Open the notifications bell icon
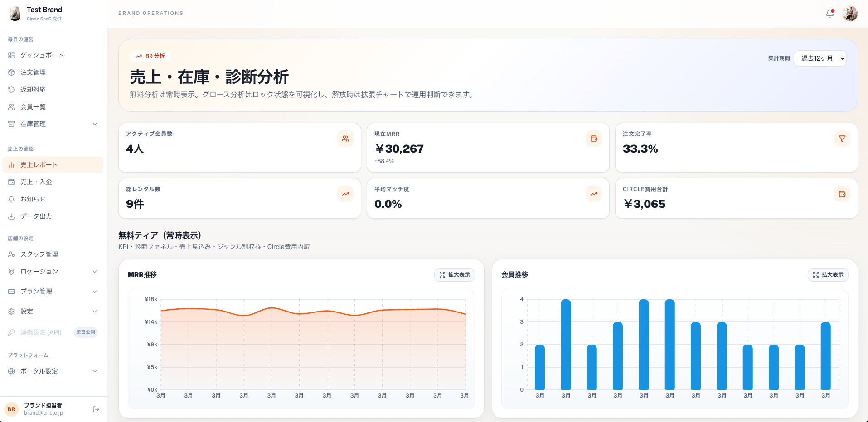The width and height of the screenshot is (868, 422). coord(830,14)
